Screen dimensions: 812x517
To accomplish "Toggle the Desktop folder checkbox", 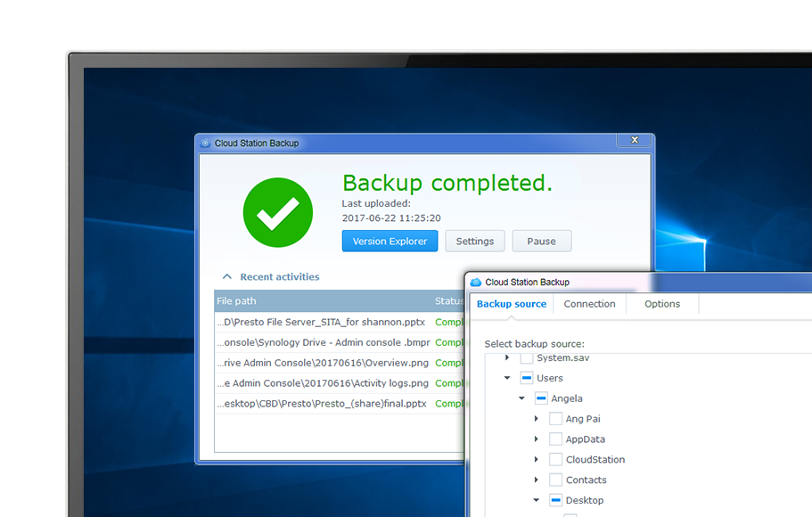I will [x=555, y=499].
